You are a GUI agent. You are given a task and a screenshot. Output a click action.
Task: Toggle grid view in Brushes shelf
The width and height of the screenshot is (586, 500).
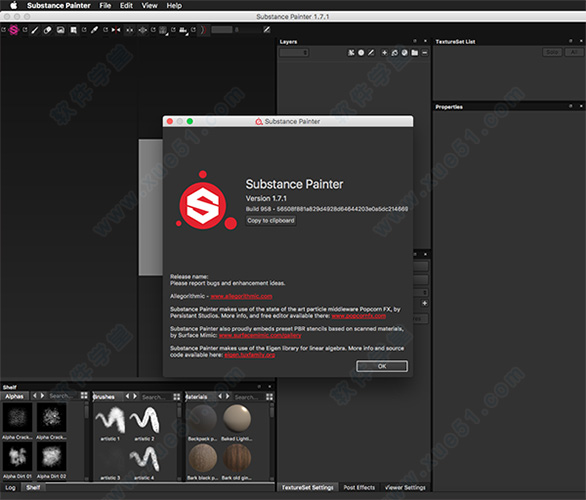pos(177,396)
